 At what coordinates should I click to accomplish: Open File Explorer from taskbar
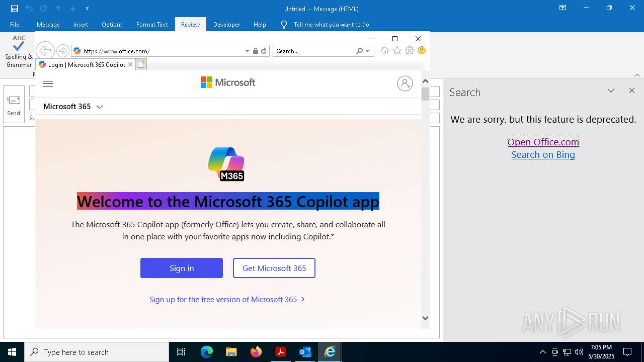[x=231, y=352]
